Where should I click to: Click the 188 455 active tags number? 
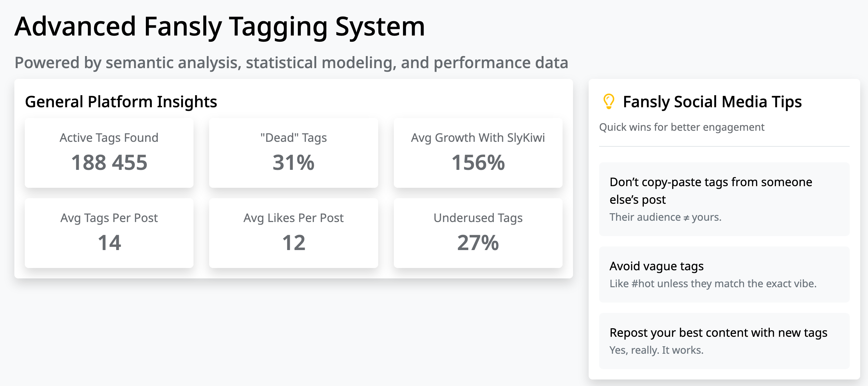point(109,163)
